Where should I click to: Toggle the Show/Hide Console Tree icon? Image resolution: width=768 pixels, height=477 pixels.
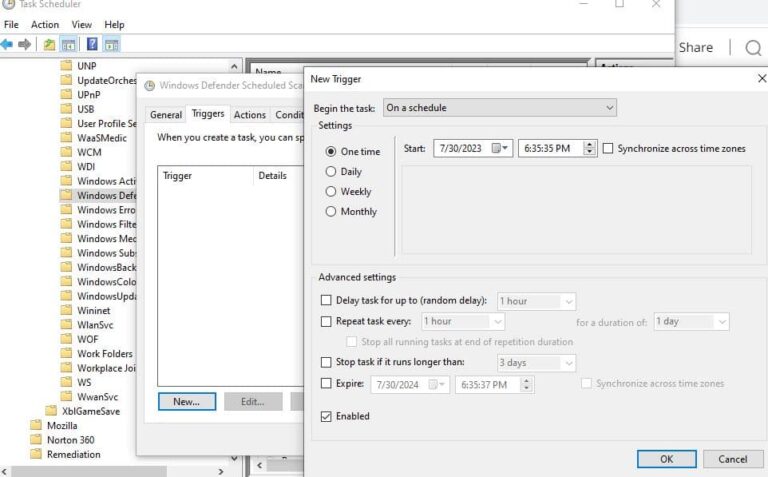point(68,44)
